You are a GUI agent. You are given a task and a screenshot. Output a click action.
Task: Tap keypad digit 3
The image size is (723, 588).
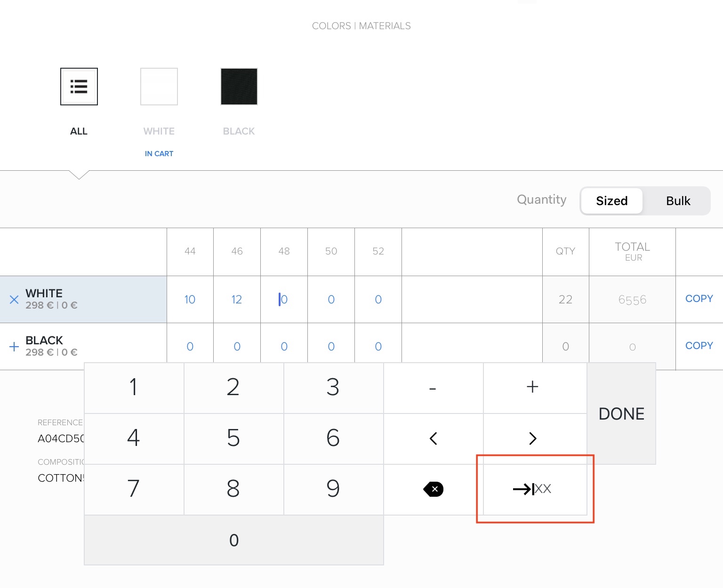pyautogui.click(x=333, y=388)
